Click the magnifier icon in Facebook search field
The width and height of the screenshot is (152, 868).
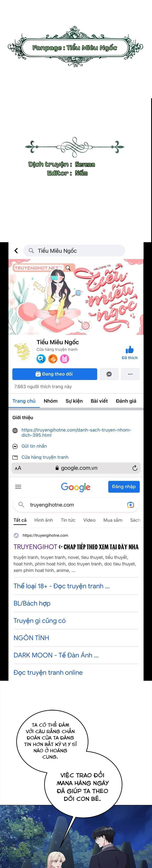pos(31,251)
